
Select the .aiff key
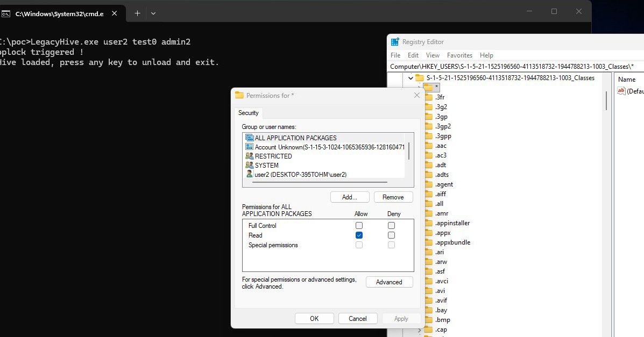(x=441, y=193)
